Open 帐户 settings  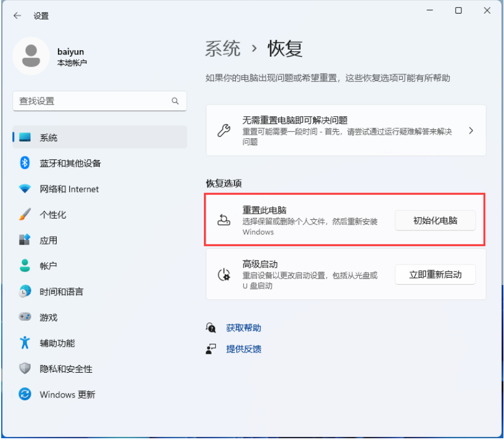[x=100, y=266]
